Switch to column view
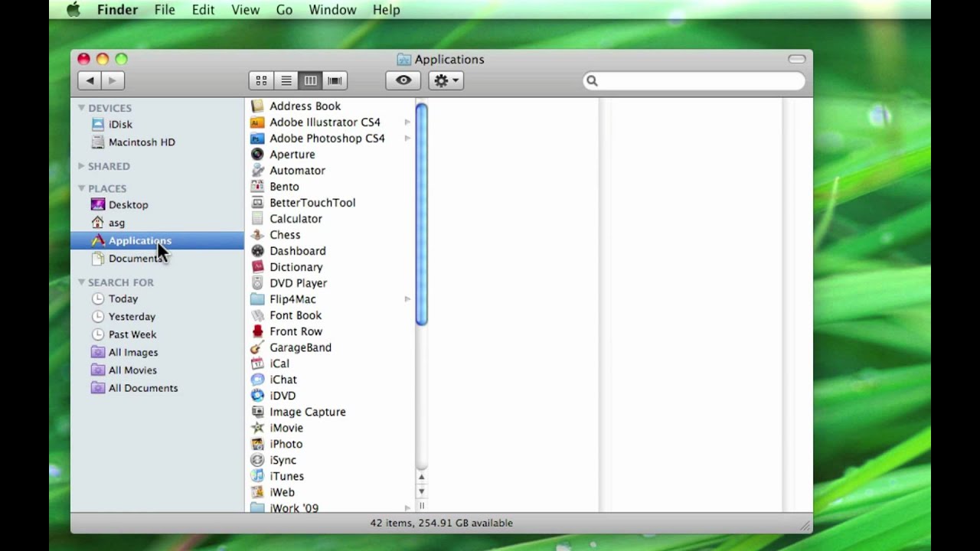The image size is (980, 551). click(310, 80)
